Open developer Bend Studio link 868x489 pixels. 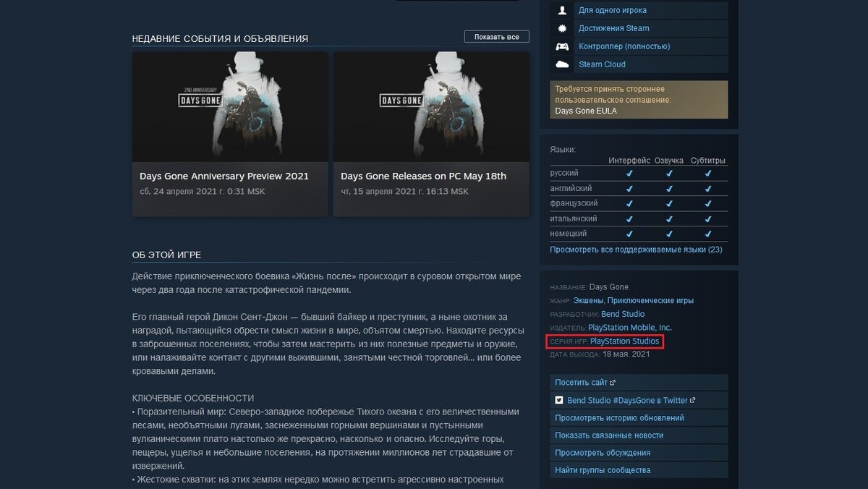tap(623, 314)
